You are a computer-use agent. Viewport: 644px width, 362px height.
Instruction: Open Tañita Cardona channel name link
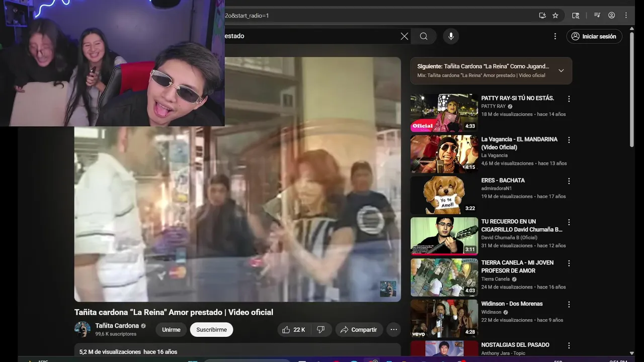point(117,326)
